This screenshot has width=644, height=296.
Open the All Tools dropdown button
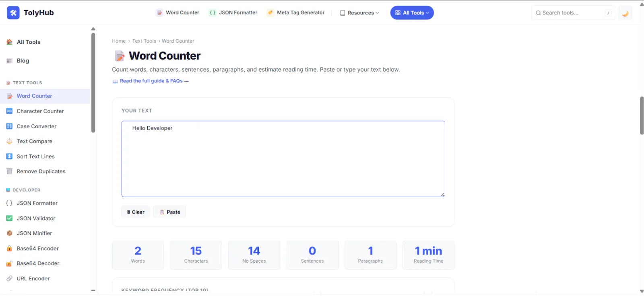(x=412, y=13)
